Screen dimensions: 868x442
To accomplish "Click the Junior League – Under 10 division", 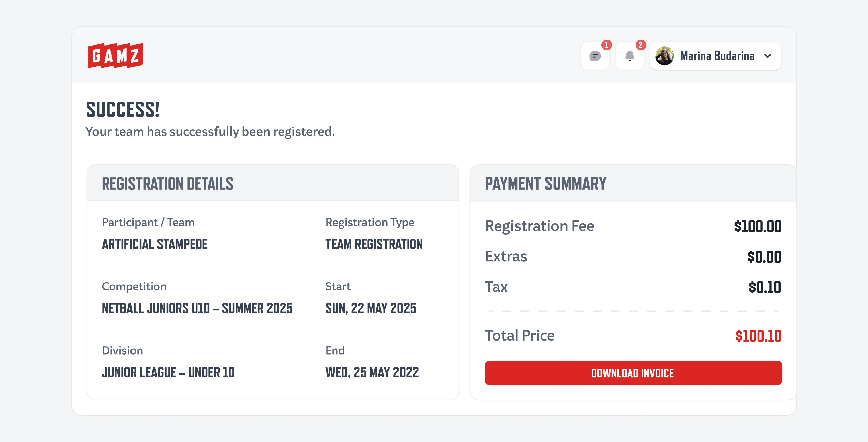I will point(168,372).
